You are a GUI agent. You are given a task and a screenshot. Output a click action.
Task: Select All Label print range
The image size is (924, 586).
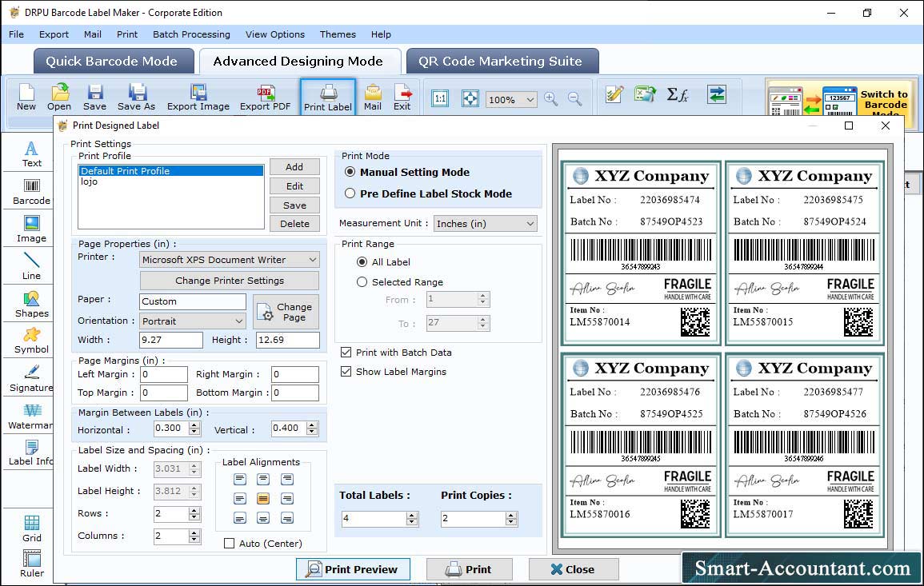coord(362,261)
